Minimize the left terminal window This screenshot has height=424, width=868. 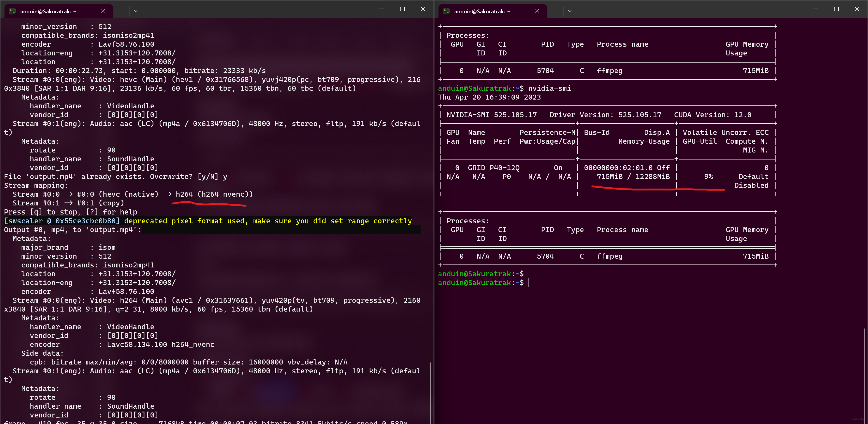coord(381,9)
